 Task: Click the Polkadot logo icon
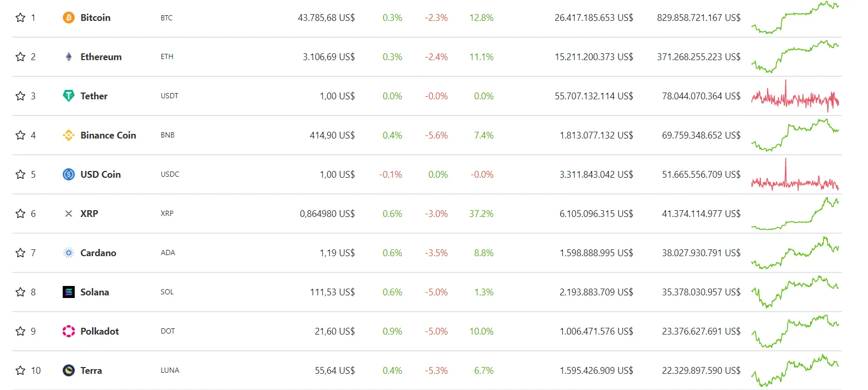(68, 331)
